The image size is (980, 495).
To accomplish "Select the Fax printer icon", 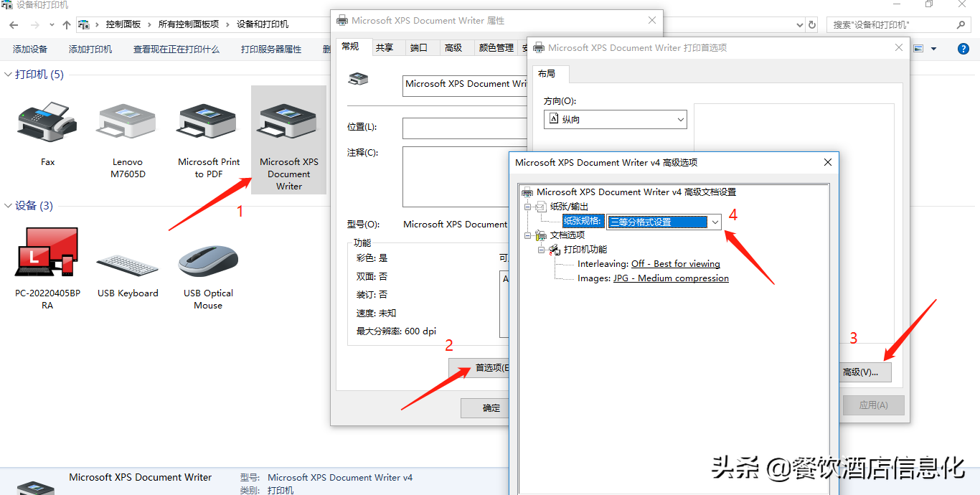I will (47, 123).
